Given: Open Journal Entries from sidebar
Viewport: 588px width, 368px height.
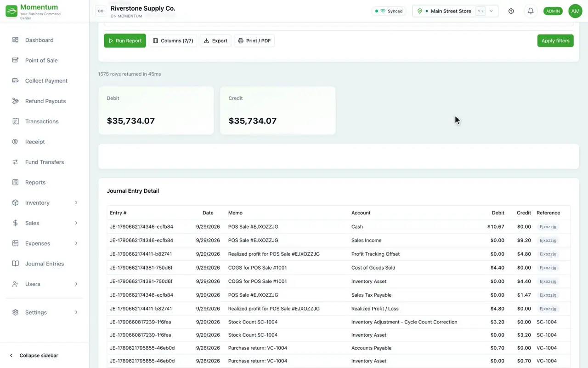Looking at the screenshot, I should pyautogui.click(x=44, y=264).
